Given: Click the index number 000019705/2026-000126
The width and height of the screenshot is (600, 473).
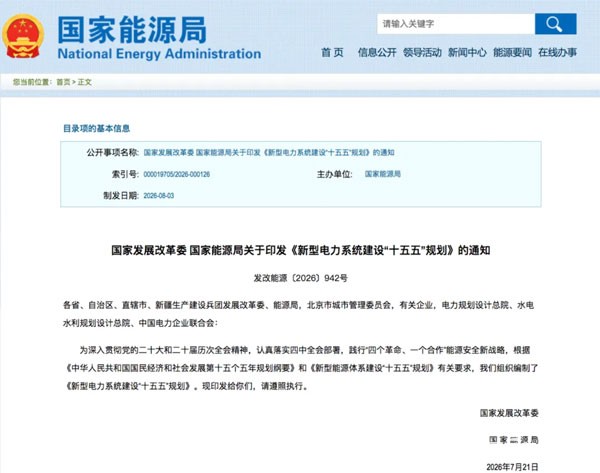Looking at the screenshot, I should point(177,174).
